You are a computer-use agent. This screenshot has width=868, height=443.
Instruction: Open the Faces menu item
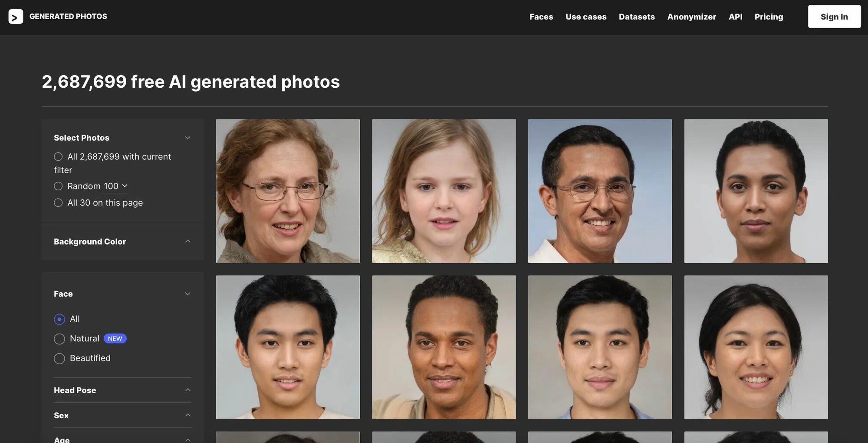click(x=541, y=17)
